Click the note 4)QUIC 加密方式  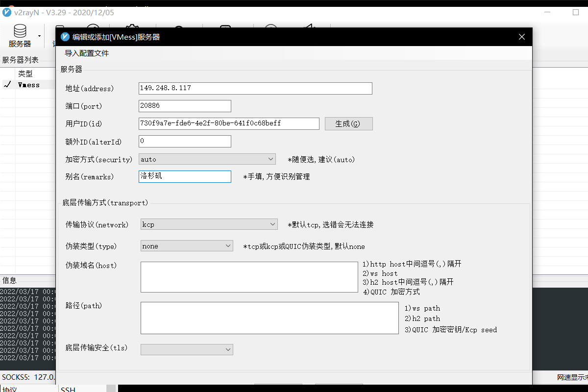392,292
